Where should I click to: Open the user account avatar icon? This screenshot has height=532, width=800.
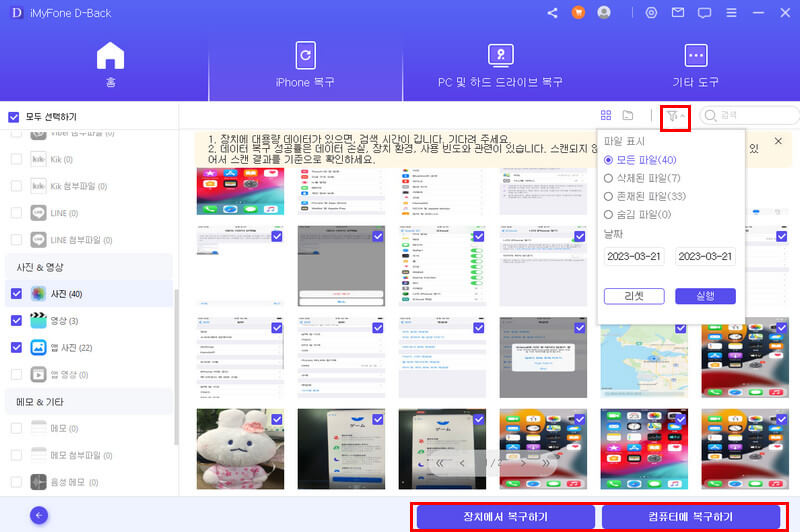click(604, 12)
